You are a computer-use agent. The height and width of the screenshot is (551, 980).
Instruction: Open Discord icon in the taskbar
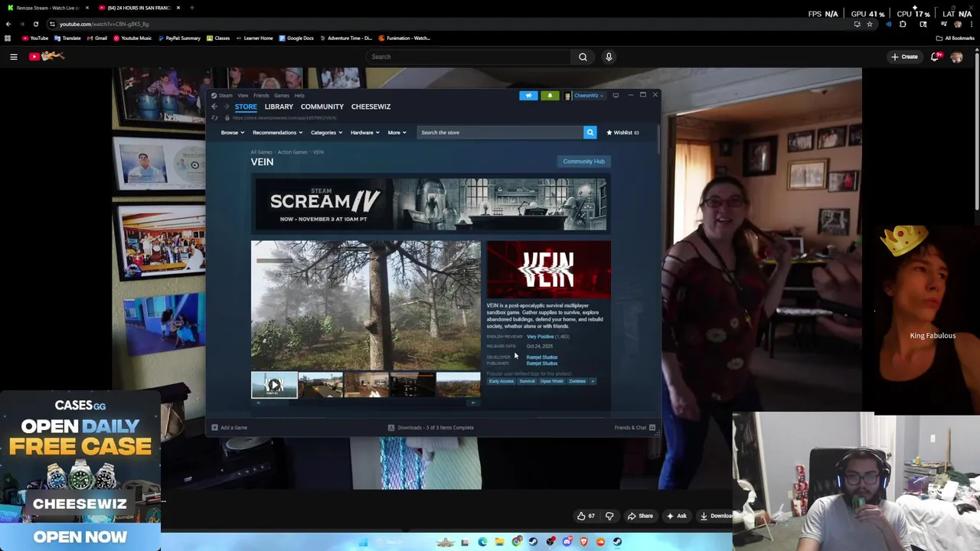[567, 542]
